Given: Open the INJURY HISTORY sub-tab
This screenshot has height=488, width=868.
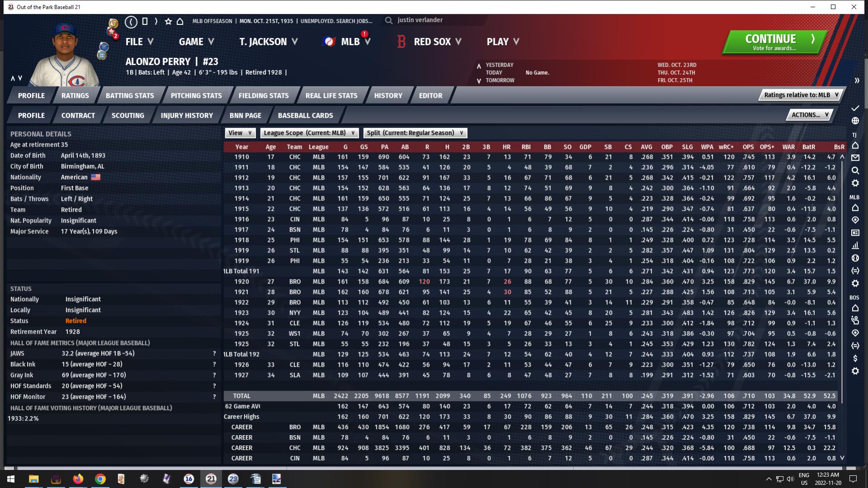Looking at the screenshot, I should click(187, 115).
